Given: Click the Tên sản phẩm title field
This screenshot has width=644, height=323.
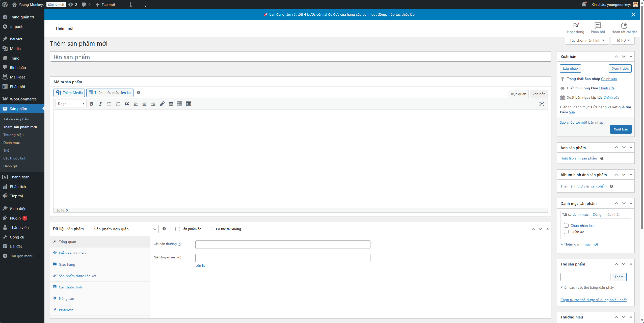Looking at the screenshot, I should [x=300, y=57].
